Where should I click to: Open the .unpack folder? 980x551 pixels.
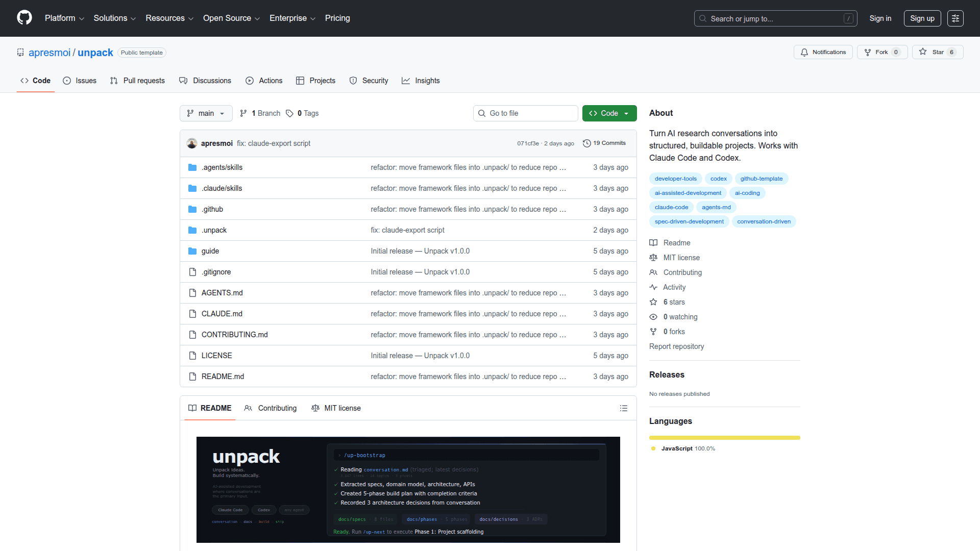(x=214, y=230)
